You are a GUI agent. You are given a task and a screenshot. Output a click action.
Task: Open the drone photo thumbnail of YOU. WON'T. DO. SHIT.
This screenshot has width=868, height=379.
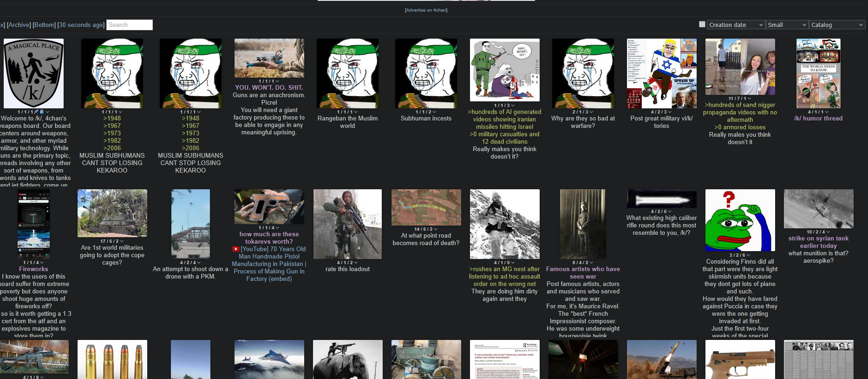click(x=269, y=58)
